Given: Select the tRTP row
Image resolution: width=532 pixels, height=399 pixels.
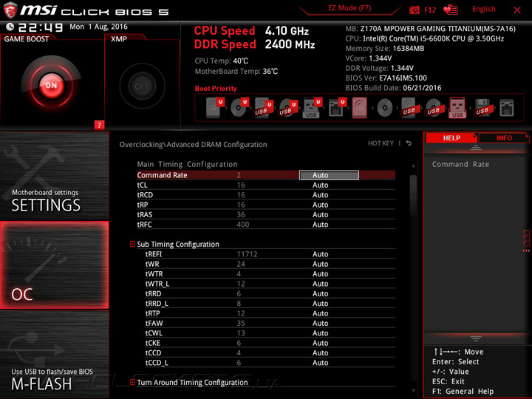Looking at the screenshot, I should point(270,313).
